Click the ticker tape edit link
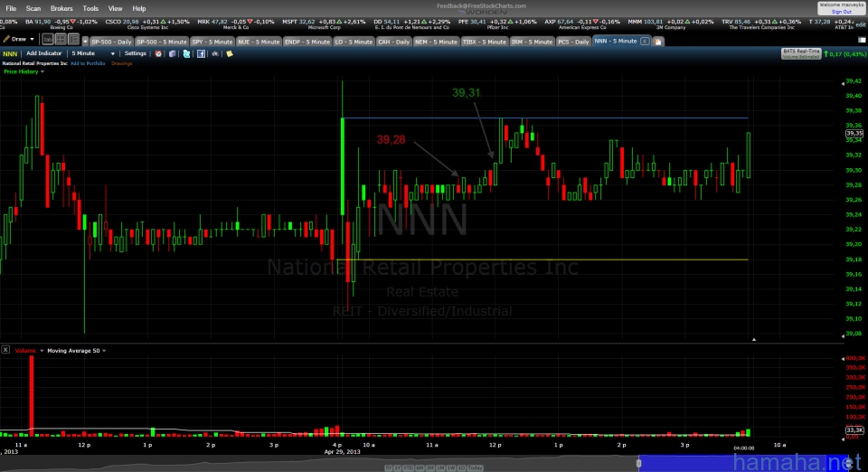 coord(861,25)
